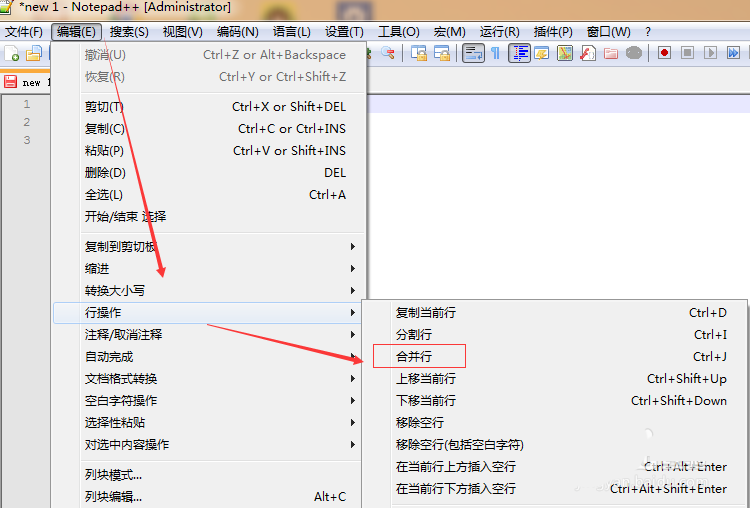Image resolution: width=750 pixels, height=508 pixels.
Task: Open the 视图(V) menu
Action: 182,32
